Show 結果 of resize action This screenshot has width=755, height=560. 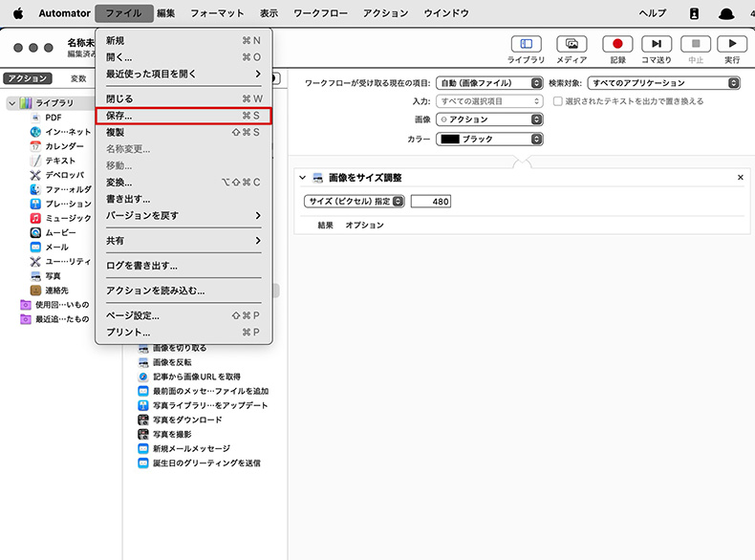[x=326, y=225]
